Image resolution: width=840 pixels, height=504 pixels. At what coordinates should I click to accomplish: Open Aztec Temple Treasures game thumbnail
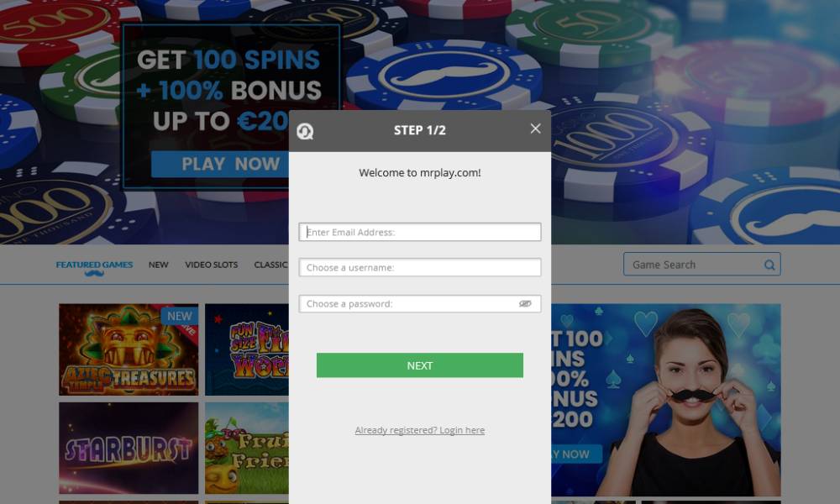pos(129,349)
